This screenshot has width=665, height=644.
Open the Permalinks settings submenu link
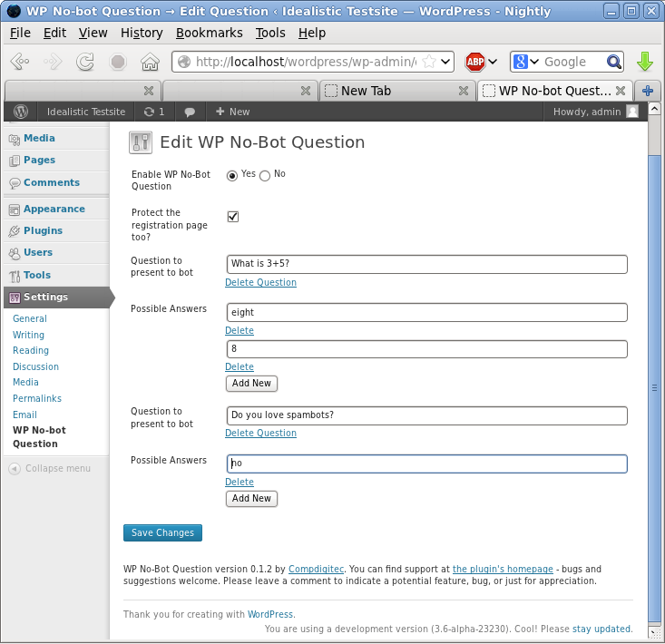point(37,398)
